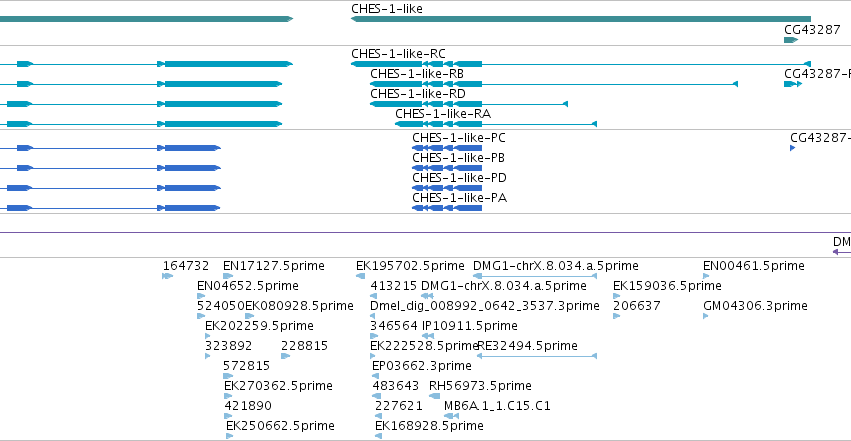Click the CHES-1-like gene label
Image resolution: width=851 pixels, height=441 pixels.
[386, 9]
